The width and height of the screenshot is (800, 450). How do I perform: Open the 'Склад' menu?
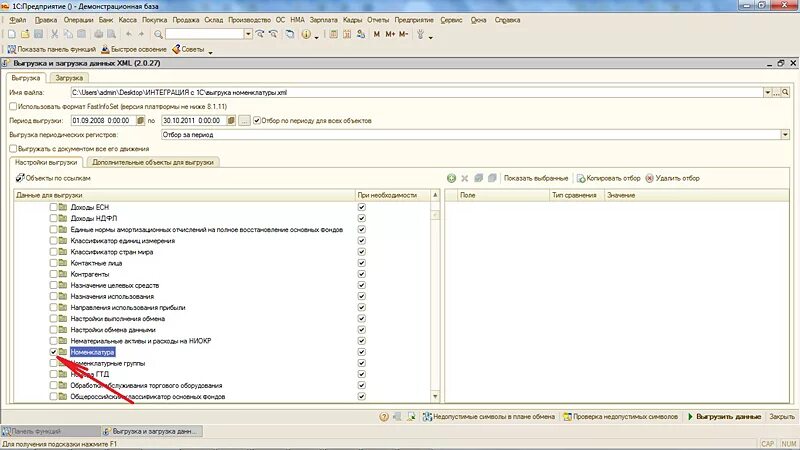pyautogui.click(x=214, y=20)
